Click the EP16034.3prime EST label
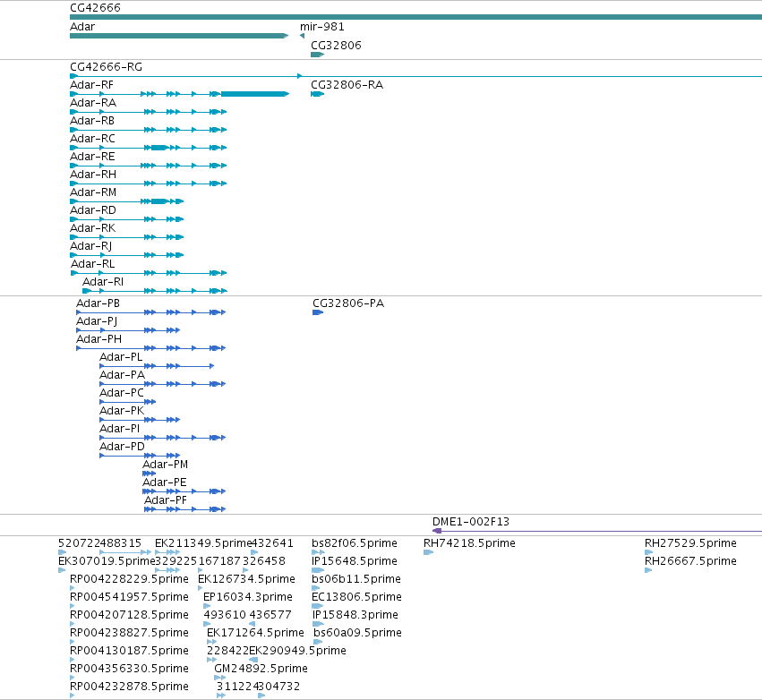Viewport: 762px width, 700px height. [x=248, y=597]
